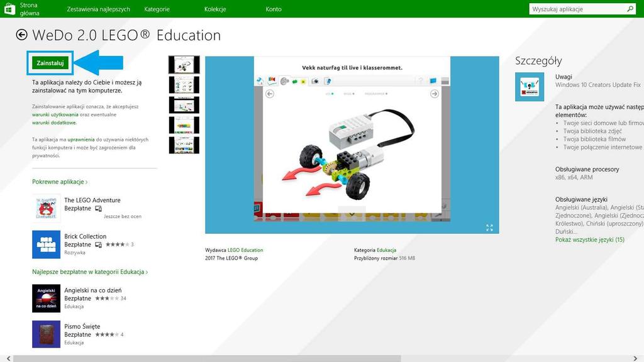Click the horizontal scrollbar thumb

[x=207, y=359]
